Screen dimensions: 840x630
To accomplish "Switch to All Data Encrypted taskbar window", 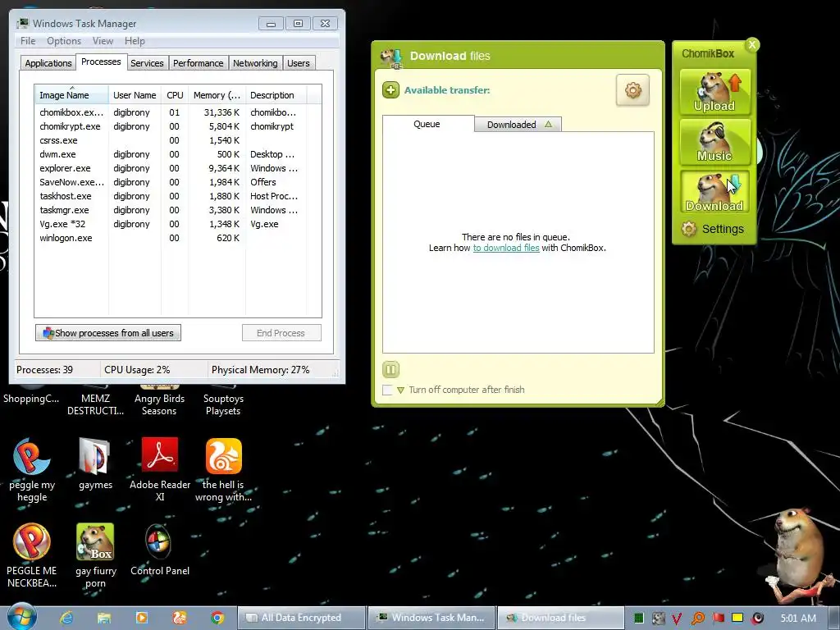I will 302,618.
